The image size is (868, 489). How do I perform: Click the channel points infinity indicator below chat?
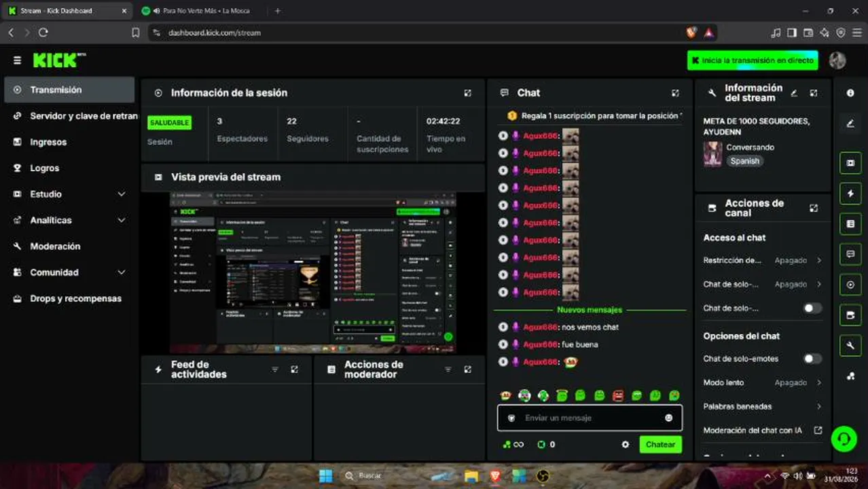pyautogui.click(x=513, y=444)
